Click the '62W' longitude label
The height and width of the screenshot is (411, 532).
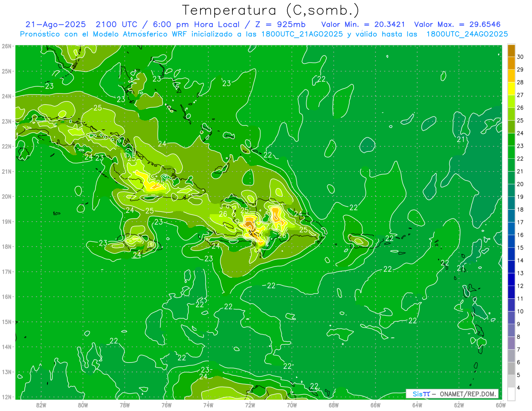click(x=459, y=405)
